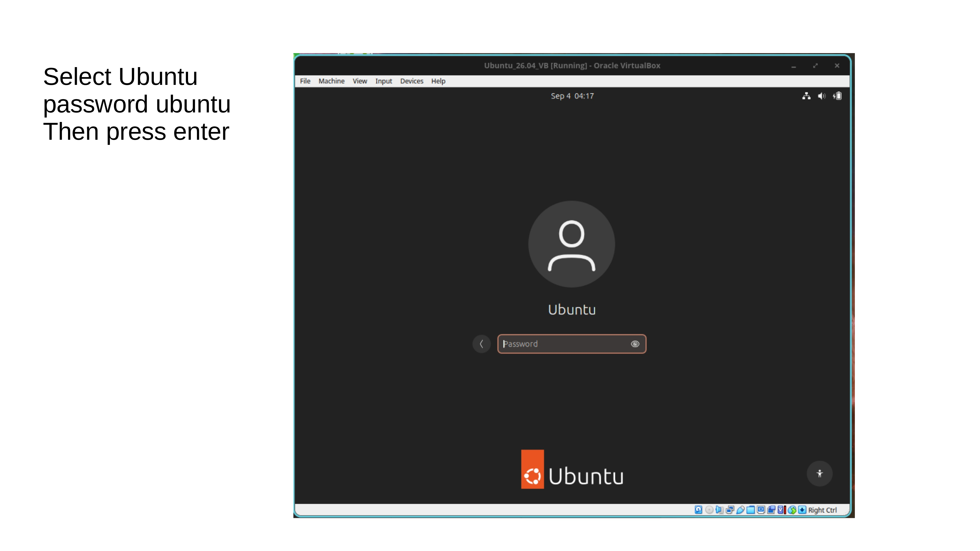The width and height of the screenshot is (980, 551).
Task: Click the hard disk activity status icon
Action: 698,510
